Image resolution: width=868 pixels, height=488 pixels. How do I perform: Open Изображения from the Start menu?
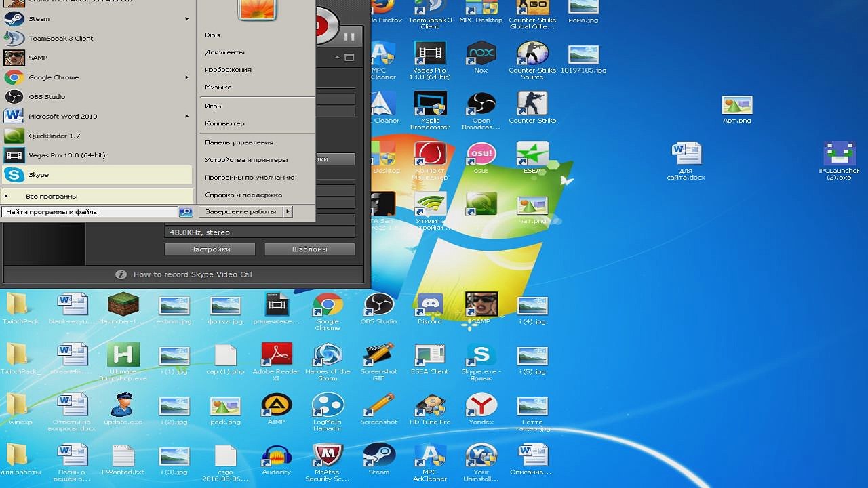(228, 70)
